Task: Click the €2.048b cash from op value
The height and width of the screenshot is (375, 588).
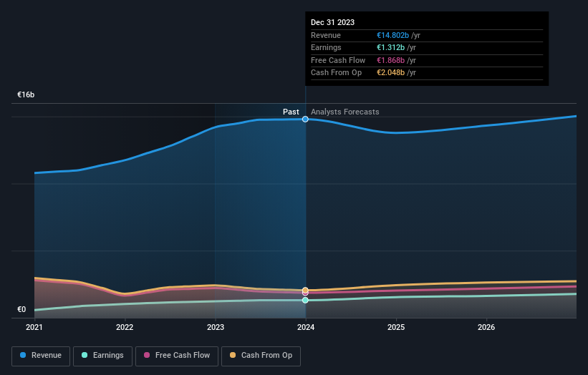Action: 391,73
